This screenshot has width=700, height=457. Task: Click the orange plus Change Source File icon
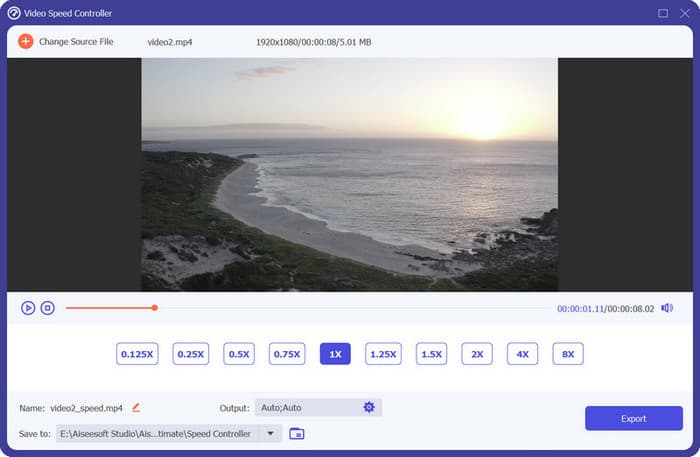coord(25,42)
